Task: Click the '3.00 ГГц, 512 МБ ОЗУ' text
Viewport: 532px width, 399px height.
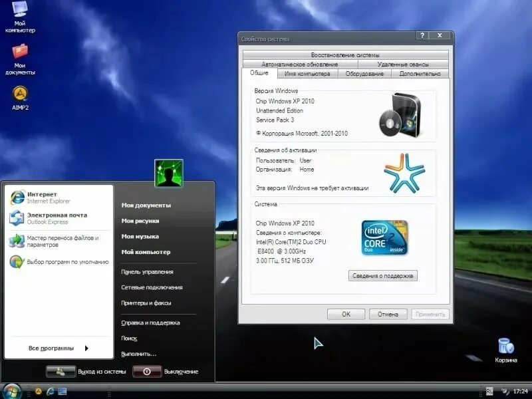Action: (285, 261)
